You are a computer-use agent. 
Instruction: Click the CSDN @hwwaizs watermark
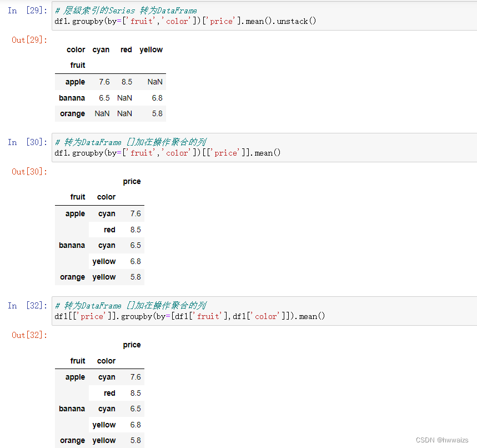[x=442, y=440]
